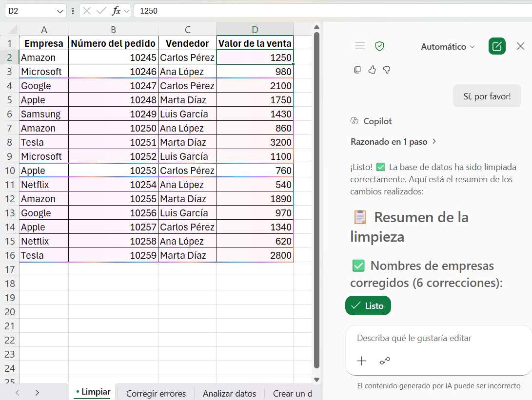Confirm entry with the checkmark icon

pyautogui.click(x=101, y=11)
